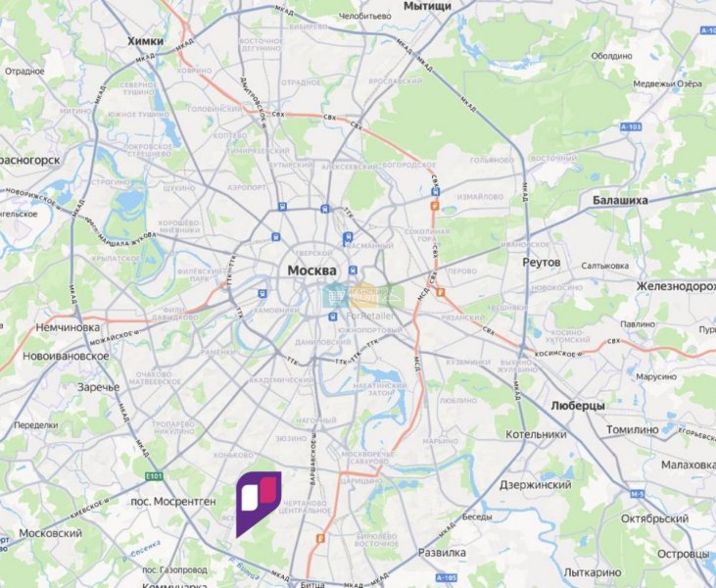716x588 pixels.
Task: Select the orange parking icon near Бирюлёво Восточное
Action: (x=320, y=538)
